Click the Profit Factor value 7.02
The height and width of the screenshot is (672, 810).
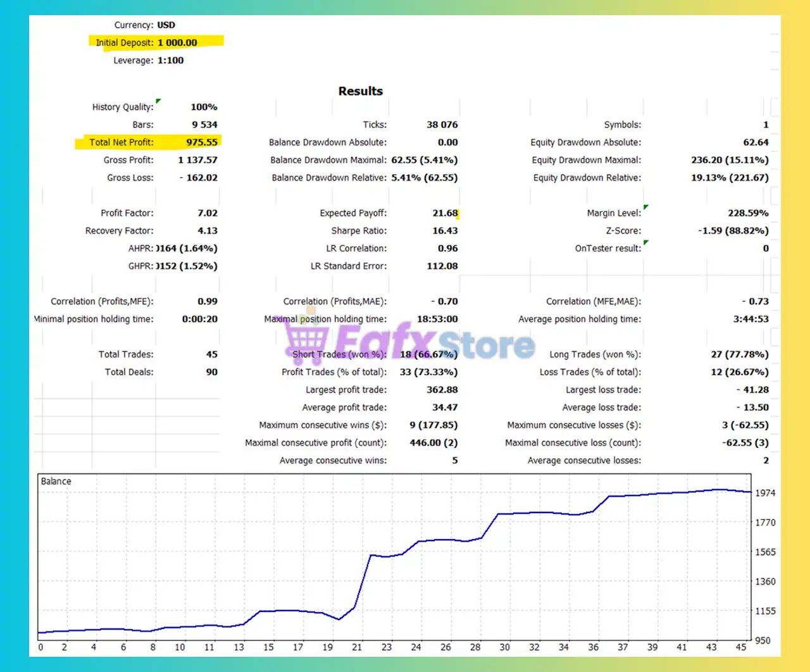pos(207,213)
